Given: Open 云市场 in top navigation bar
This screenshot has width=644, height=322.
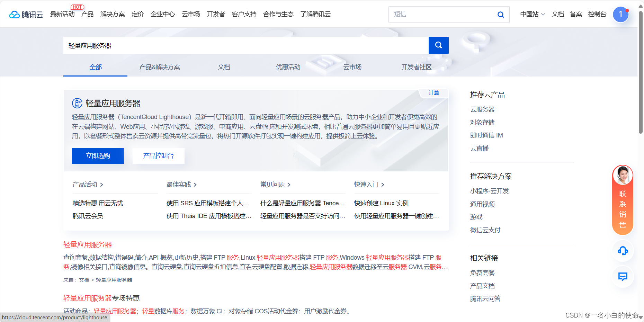Looking at the screenshot, I should pyautogui.click(x=191, y=14).
